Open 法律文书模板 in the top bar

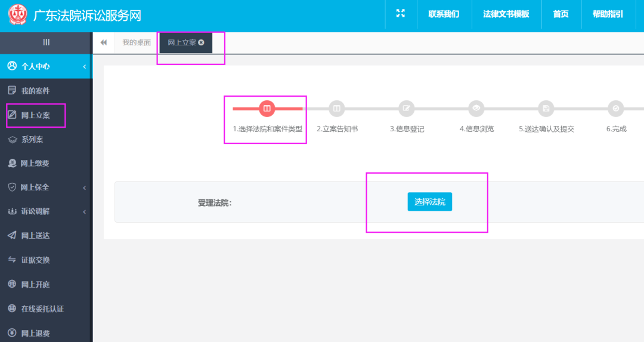(506, 14)
